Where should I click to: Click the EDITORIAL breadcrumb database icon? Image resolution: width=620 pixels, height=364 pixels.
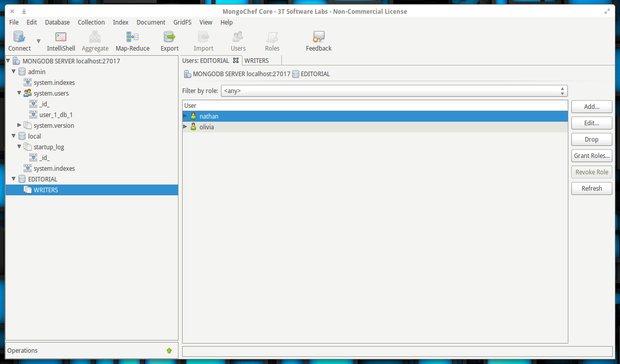(x=295, y=74)
